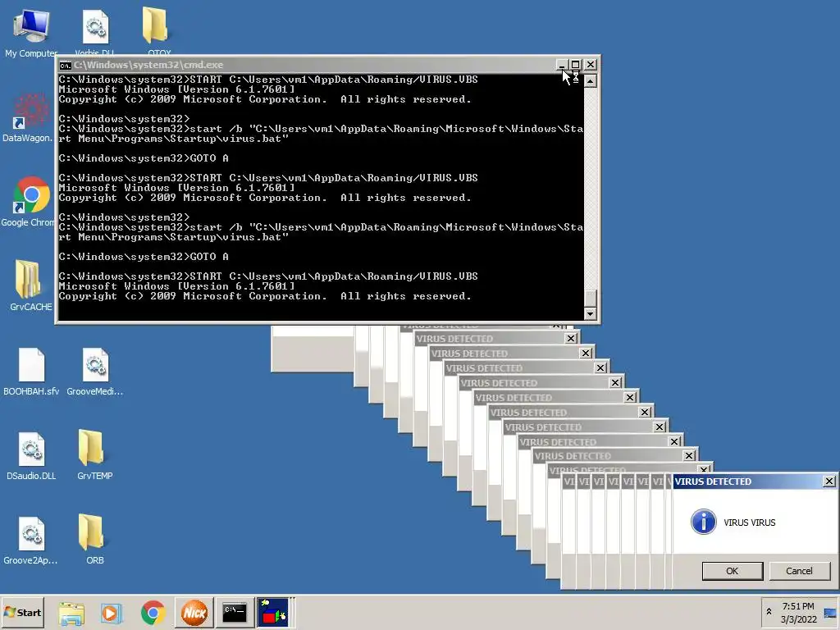Click the cmd.exe title bar system icon
This screenshot has height=630, width=840.
pyautogui.click(x=66, y=66)
